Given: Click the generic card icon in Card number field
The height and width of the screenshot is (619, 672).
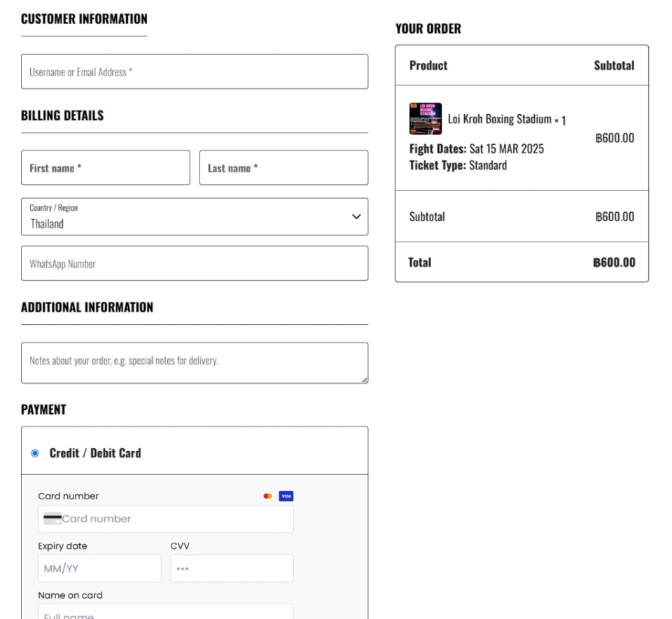Looking at the screenshot, I should pyautogui.click(x=52, y=518).
